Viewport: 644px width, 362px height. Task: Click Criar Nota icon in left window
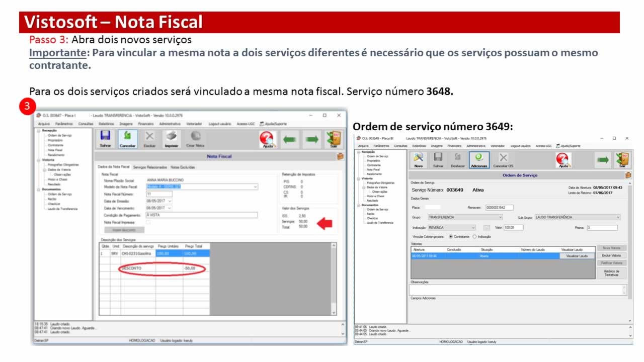[x=195, y=139]
